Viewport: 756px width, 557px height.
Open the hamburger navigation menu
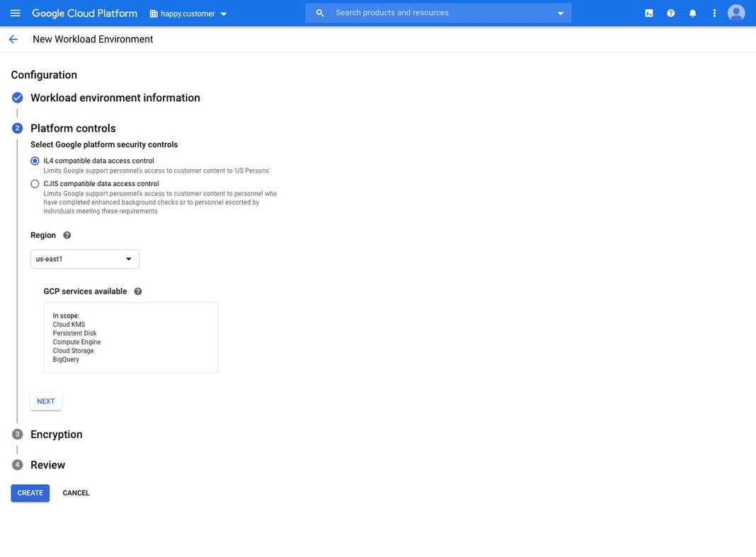coord(15,13)
